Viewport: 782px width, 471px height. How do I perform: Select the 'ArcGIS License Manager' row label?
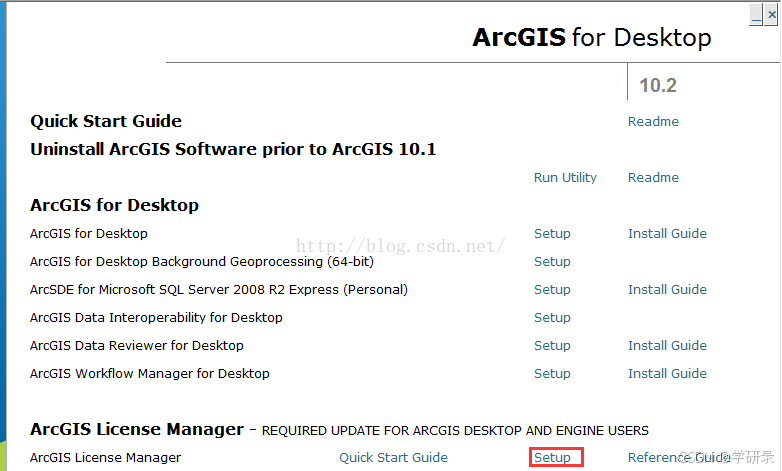[105, 458]
